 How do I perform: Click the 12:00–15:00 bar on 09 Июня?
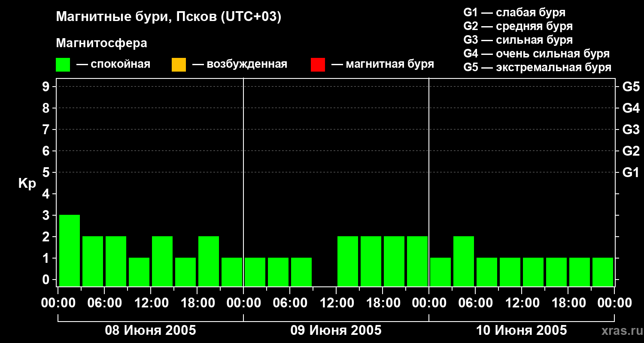[x=348, y=261]
